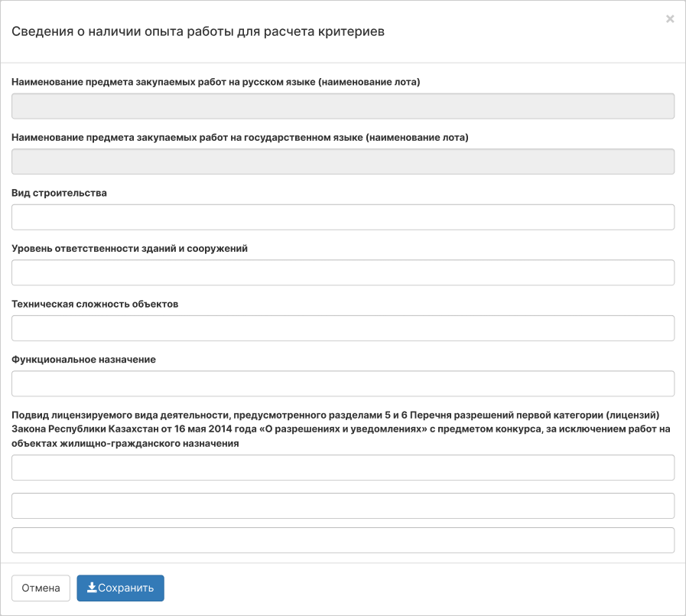Click the label for Russian-language lot name
Viewport: 686px width, 616px height.
[216, 82]
